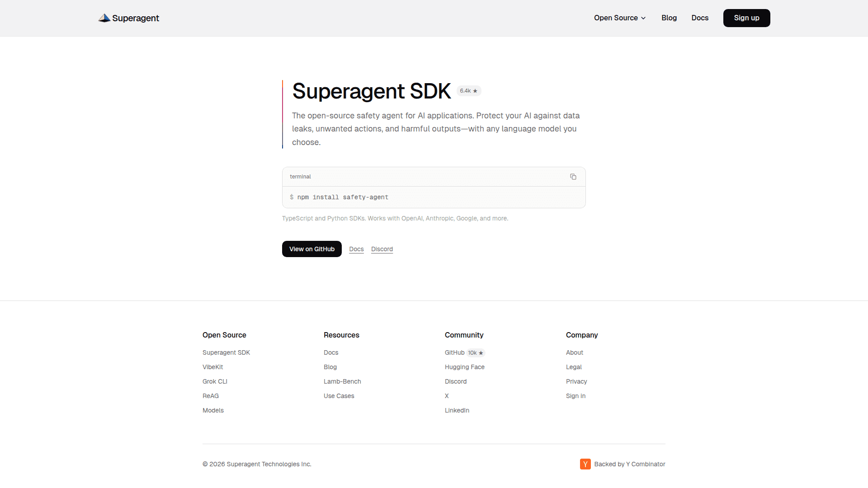This screenshot has height=488, width=868.
Task: Copy the npm install command via copy icon
Action: point(573,177)
